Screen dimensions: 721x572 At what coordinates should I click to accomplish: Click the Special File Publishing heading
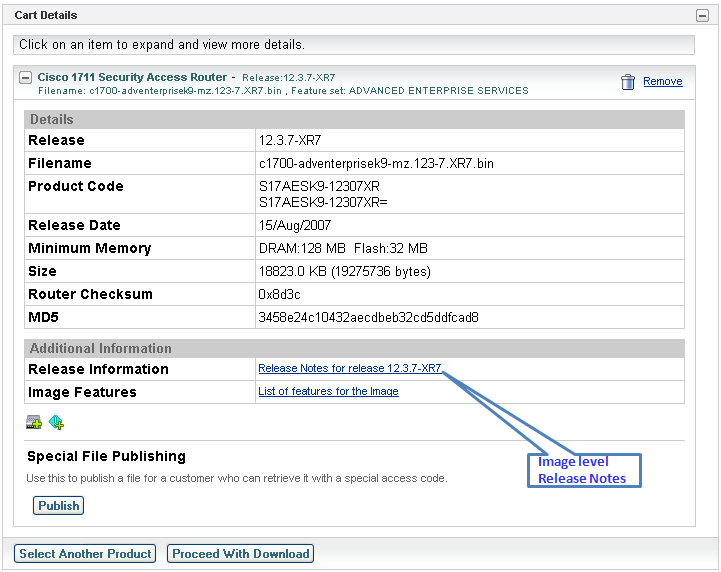coord(106,456)
